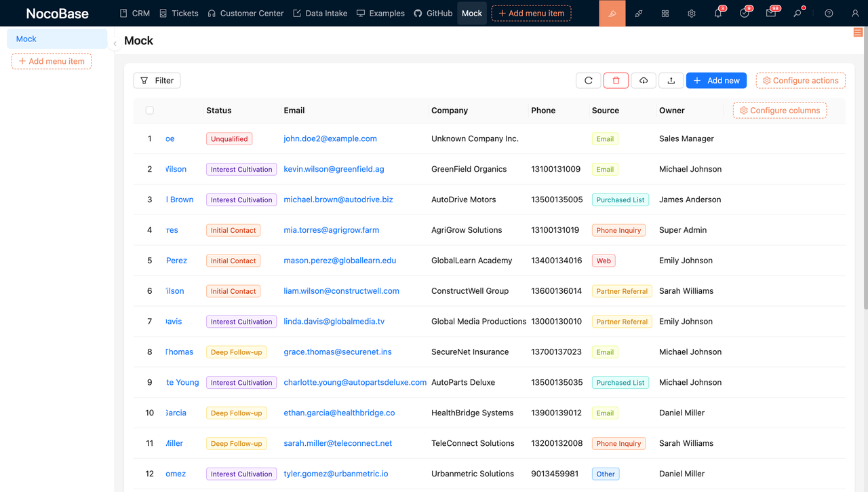Viewport: 868px width, 492px height.
Task: Open the help question mark icon
Action: point(829,13)
